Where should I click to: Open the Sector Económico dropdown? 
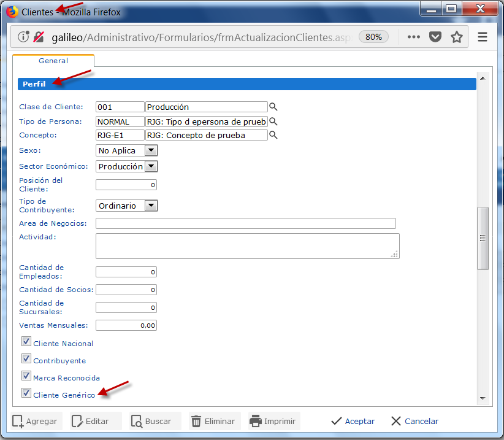(x=151, y=166)
